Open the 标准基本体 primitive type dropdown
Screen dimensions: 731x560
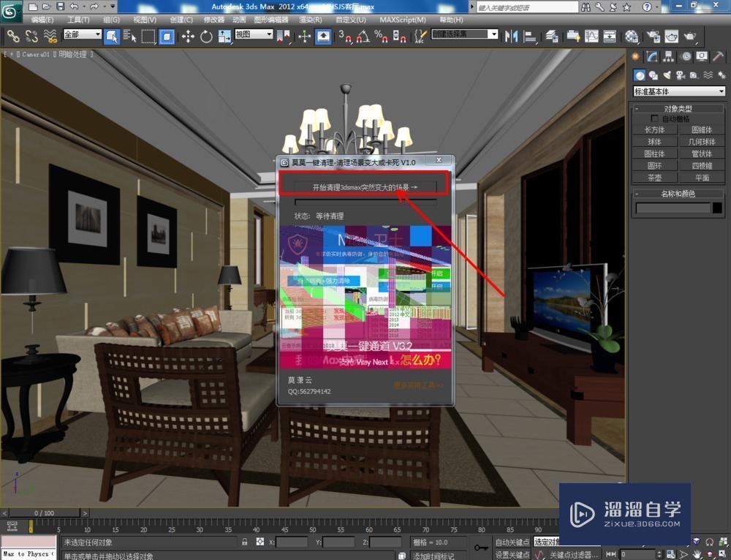pos(679,91)
